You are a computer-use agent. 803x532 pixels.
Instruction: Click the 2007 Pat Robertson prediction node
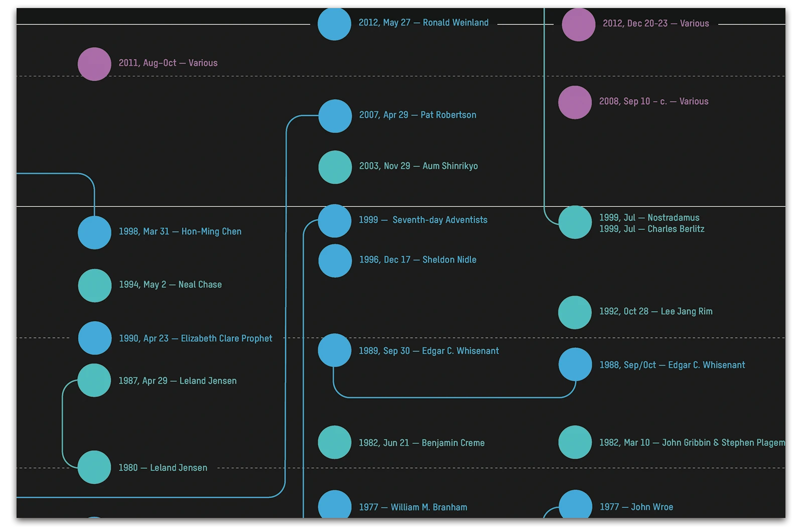(x=335, y=115)
